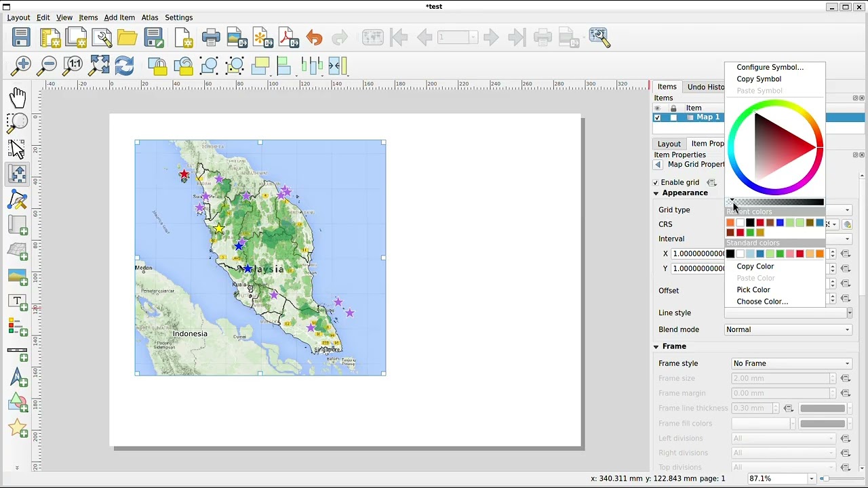Pick the orange swatch in Recent colors
The width and height of the screenshot is (868, 488).
[x=730, y=223]
